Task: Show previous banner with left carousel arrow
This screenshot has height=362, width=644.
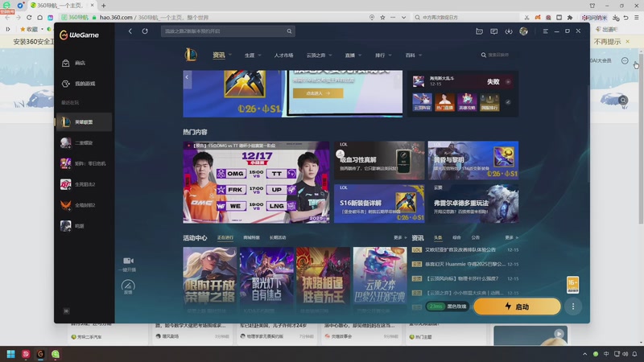Action: click(187, 77)
